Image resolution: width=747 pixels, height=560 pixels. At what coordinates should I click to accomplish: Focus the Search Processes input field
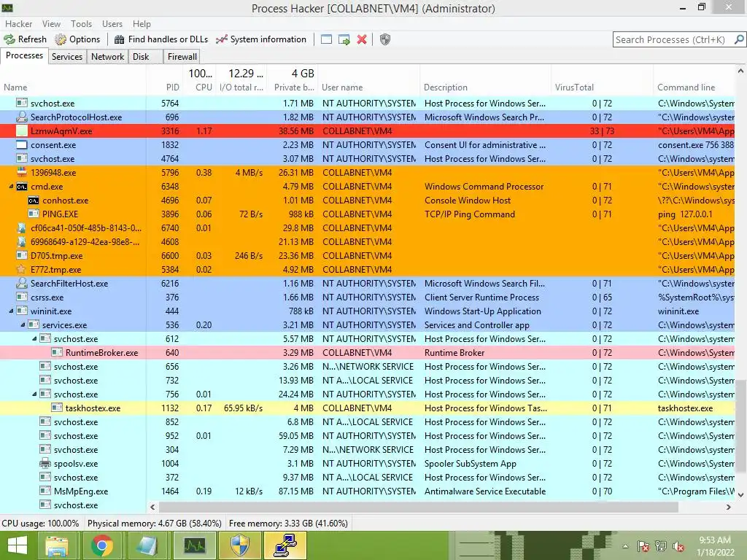coord(673,39)
